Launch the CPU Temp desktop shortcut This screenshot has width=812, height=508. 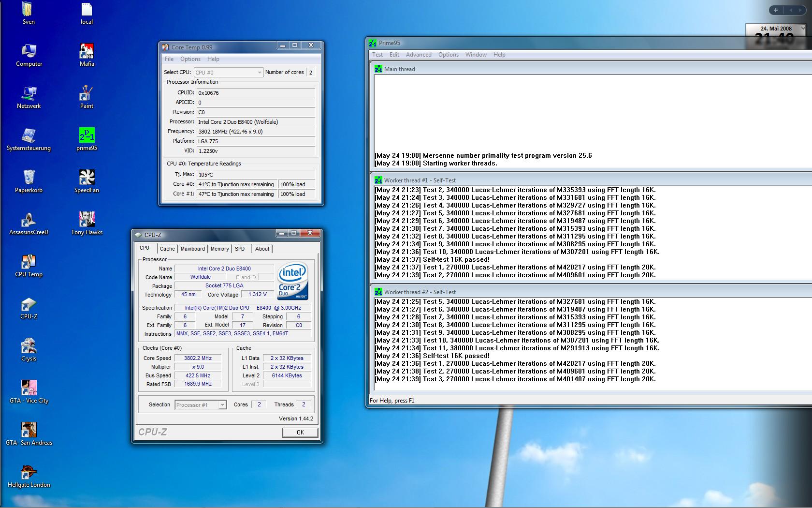pos(29,266)
